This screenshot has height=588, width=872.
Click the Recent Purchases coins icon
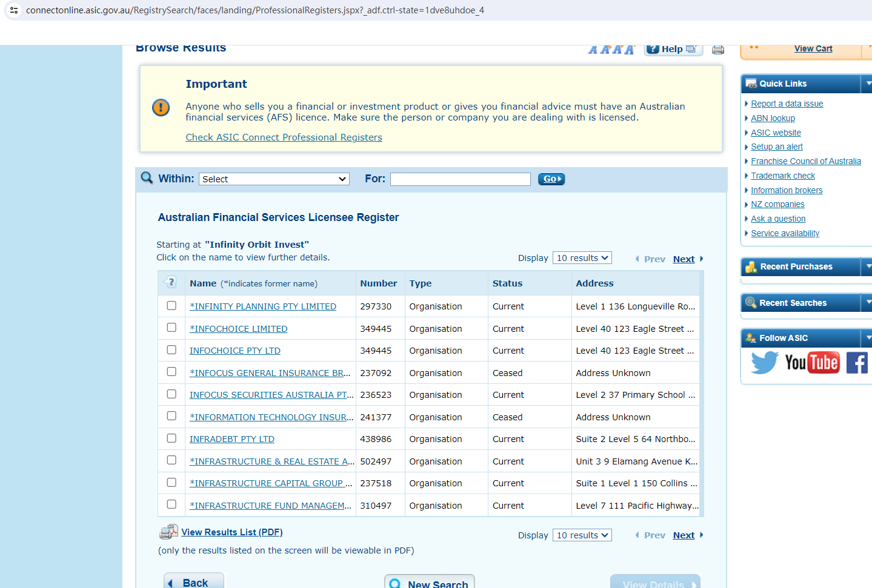(751, 266)
